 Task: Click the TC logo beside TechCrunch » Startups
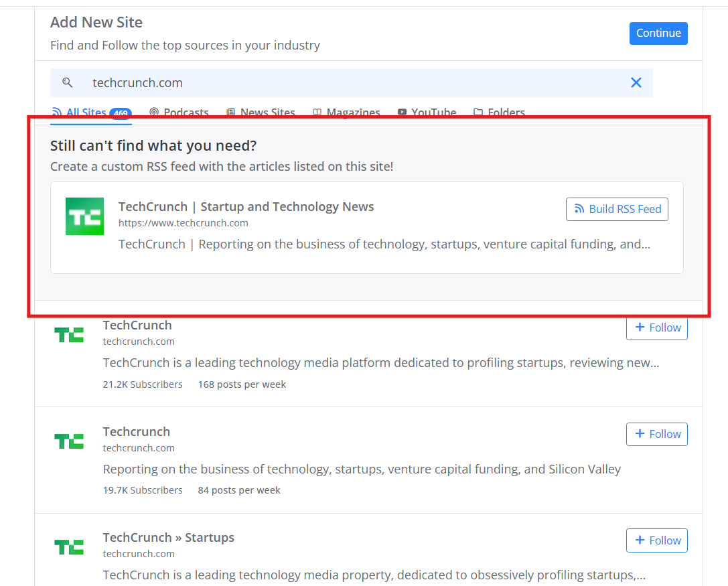tap(69, 546)
